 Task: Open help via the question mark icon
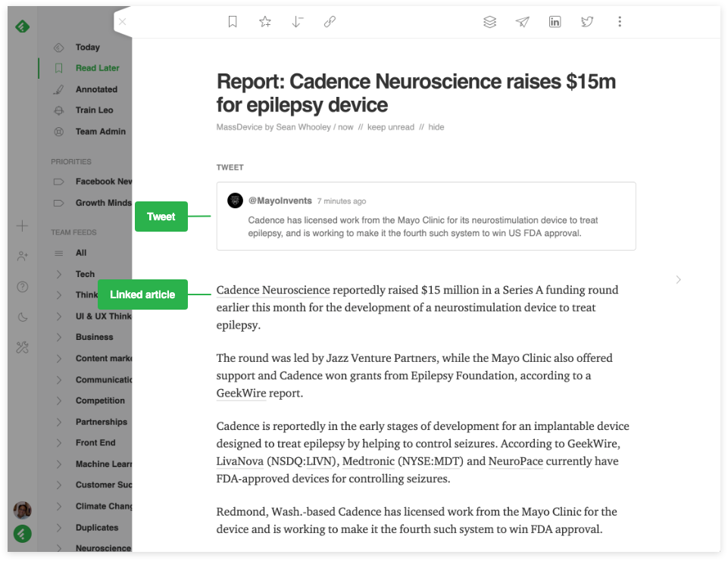click(x=22, y=286)
